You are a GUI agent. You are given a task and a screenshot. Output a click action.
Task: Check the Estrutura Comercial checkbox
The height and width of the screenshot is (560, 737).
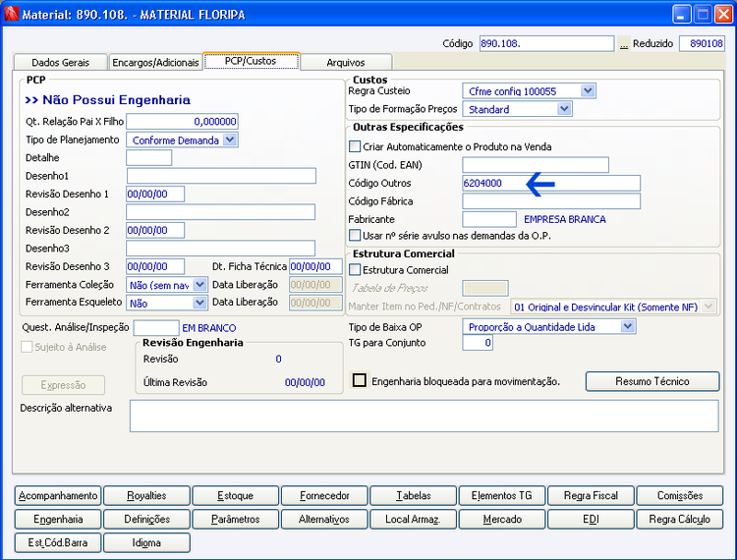coord(355,269)
